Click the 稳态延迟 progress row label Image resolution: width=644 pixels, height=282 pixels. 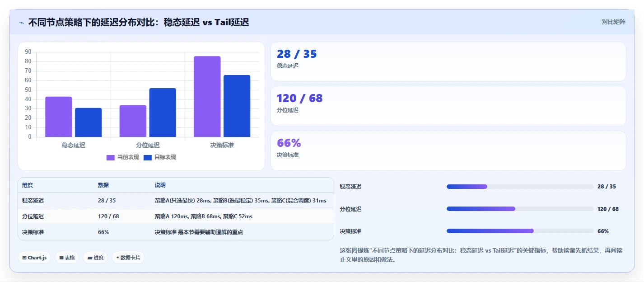pos(350,187)
